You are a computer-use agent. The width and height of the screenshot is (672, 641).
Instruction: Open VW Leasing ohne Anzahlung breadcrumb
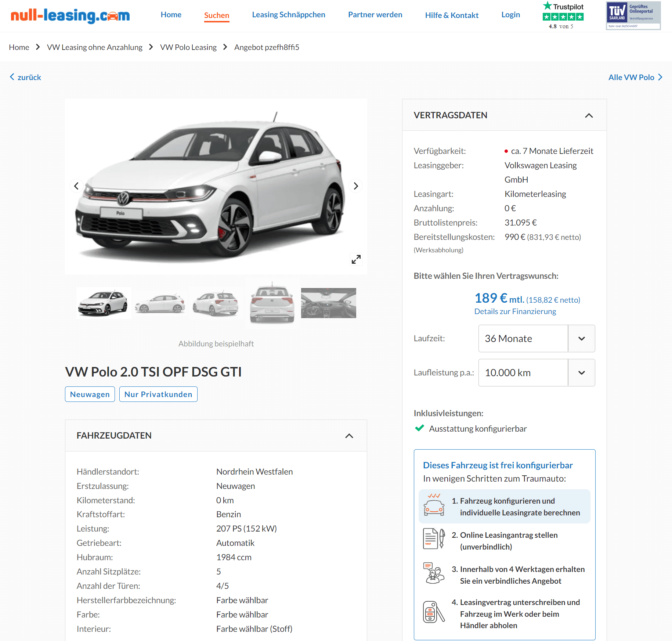pos(95,47)
